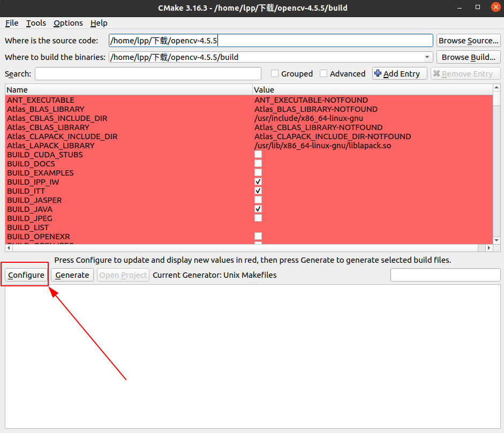Select the Atlas_BLAS_LIBRARY entry

46,109
